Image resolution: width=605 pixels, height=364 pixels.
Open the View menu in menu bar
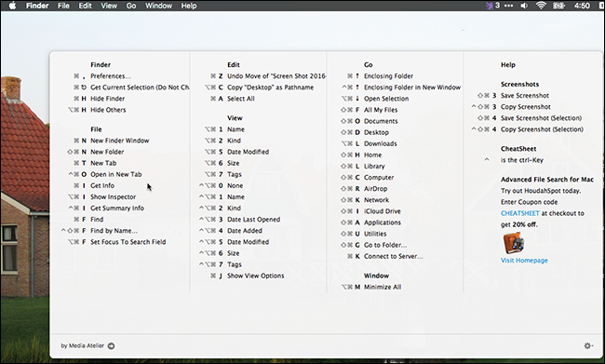tap(109, 6)
